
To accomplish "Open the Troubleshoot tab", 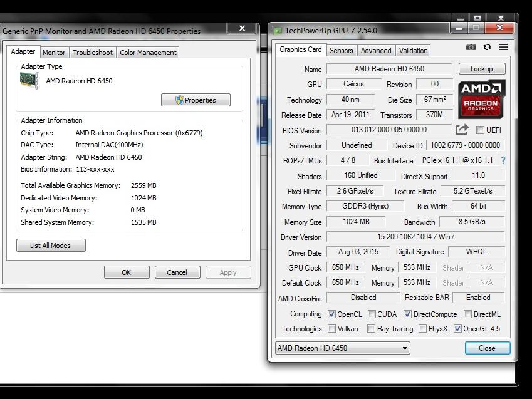I will click(x=93, y=53).
